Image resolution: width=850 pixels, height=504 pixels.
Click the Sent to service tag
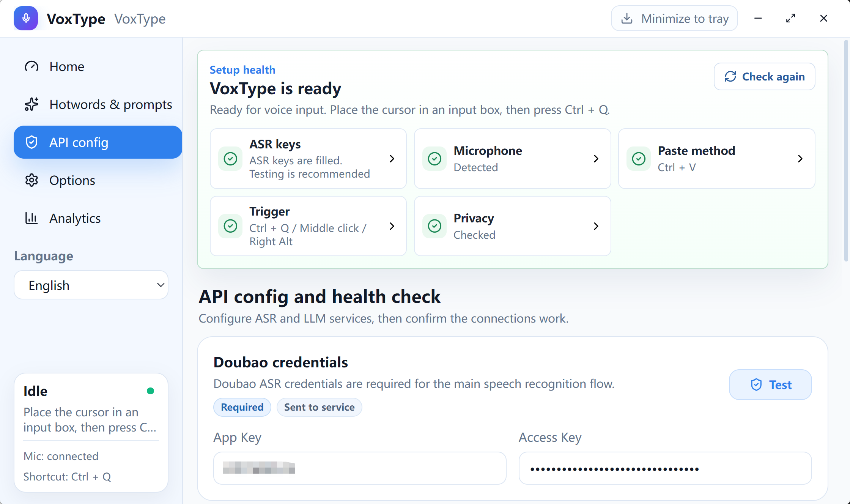tap(319, 407)
